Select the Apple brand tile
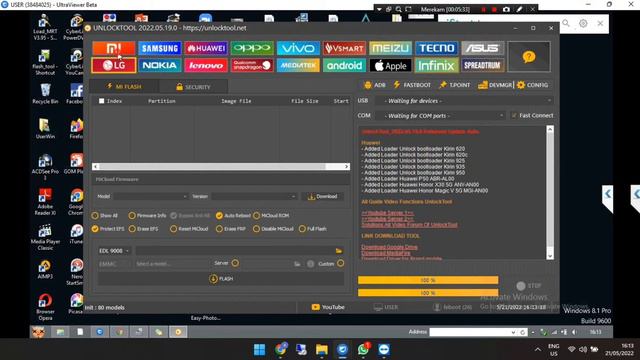640x360 pixels. 390,65
